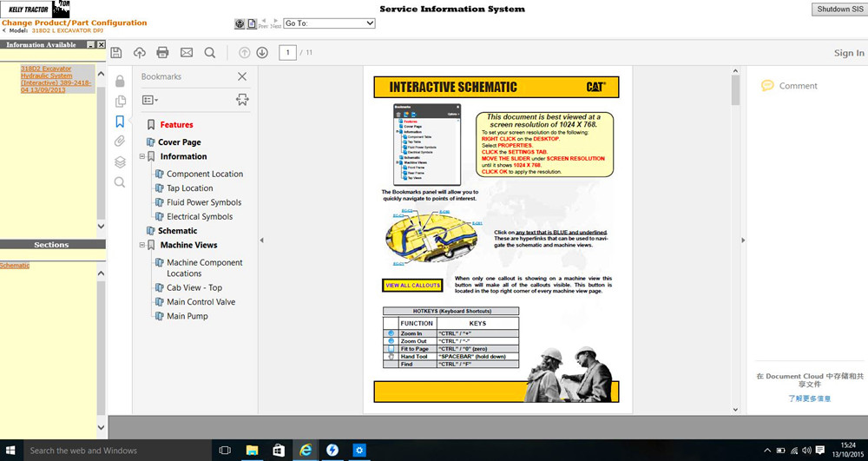The height and width of the screenshot is (461, 868).
Task: Go to the next page with the down arrow
Action: coord(262,53)
